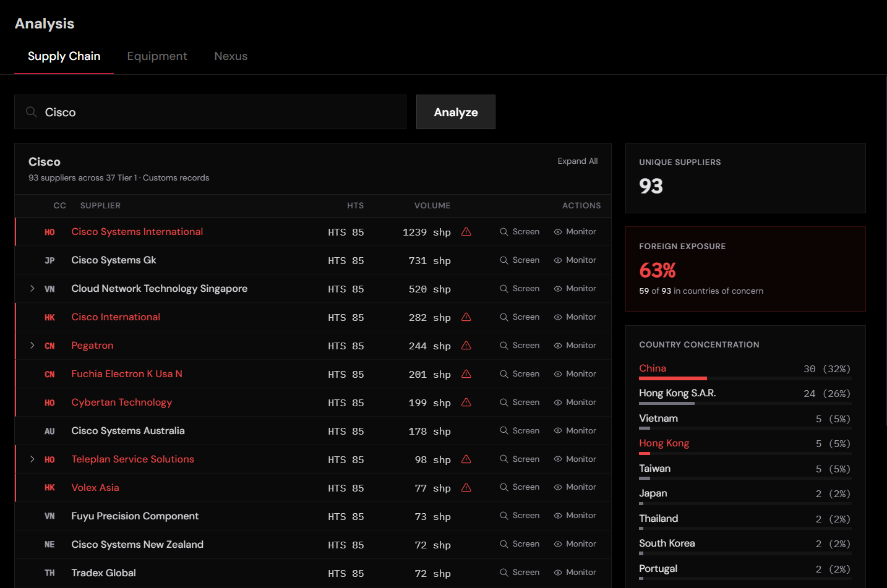
Task: Screen Cisco Systems International supplier
Action: [x=520, y=232]
